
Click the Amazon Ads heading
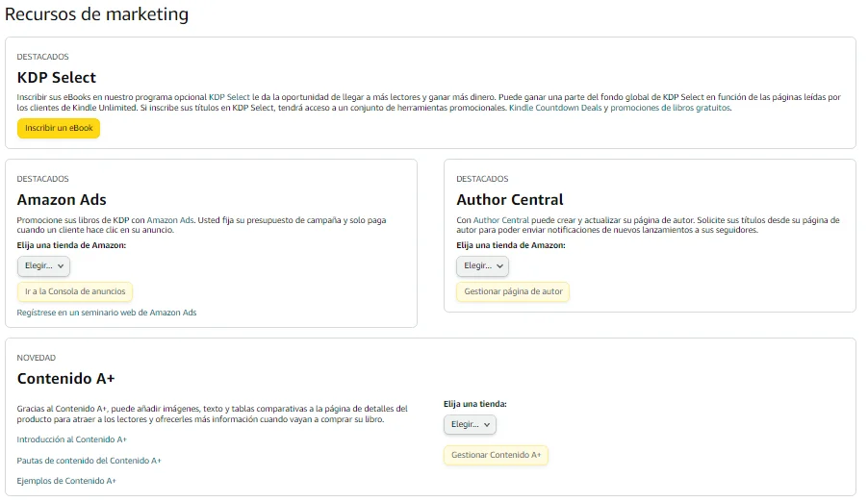(x=62, y=200)
